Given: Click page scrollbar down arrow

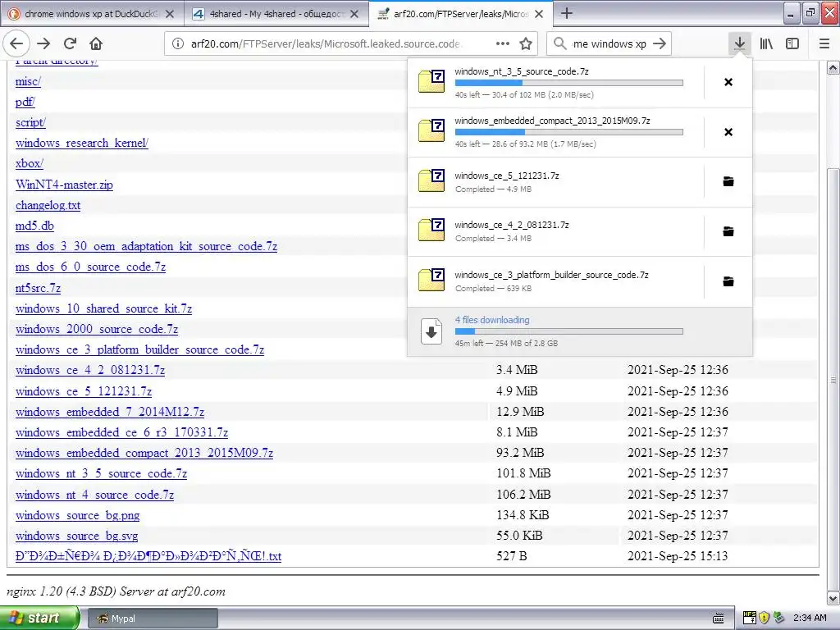Looking at the screenshot, I should [833, 598].
